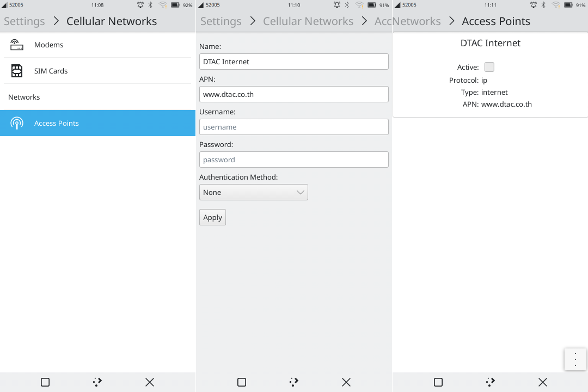
Task: Select the Modems list entry
Action: coord(97,45)
